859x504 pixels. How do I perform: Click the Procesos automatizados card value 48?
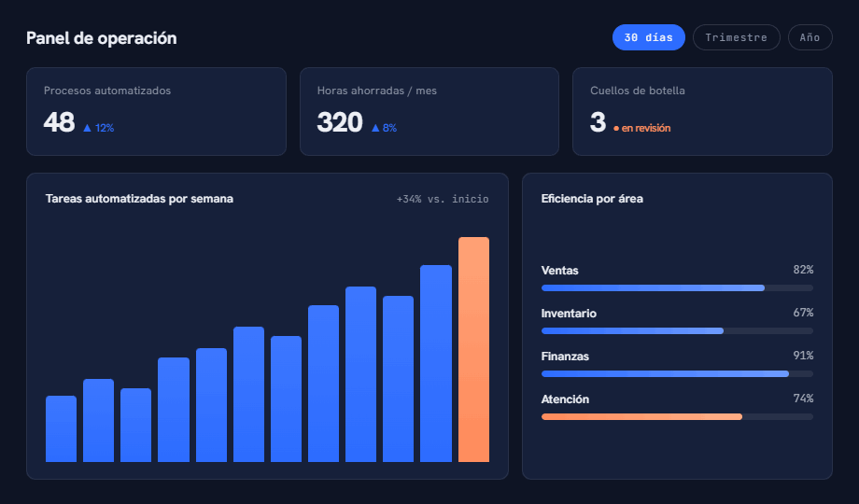click(x=59, y=122)
